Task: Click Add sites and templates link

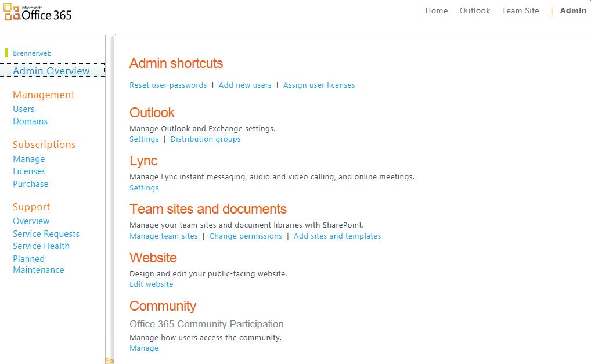Action: coord(337,236)
